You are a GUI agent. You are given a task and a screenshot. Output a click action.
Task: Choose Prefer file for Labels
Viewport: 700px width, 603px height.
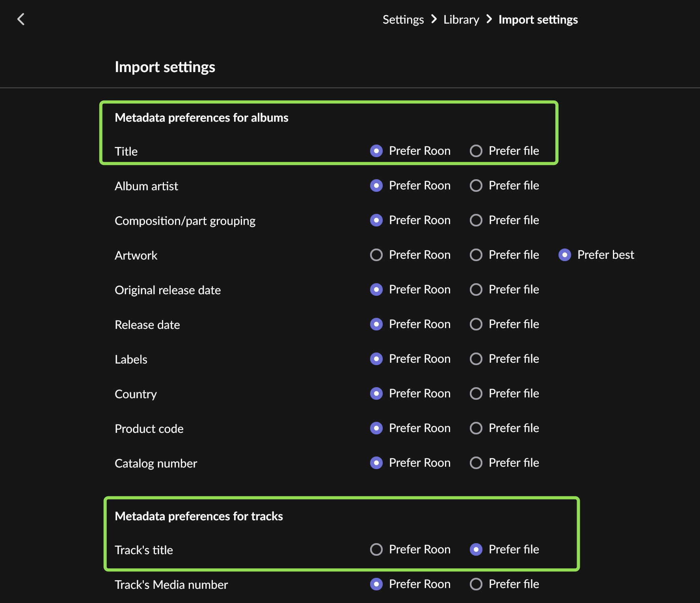coord(476,359)
